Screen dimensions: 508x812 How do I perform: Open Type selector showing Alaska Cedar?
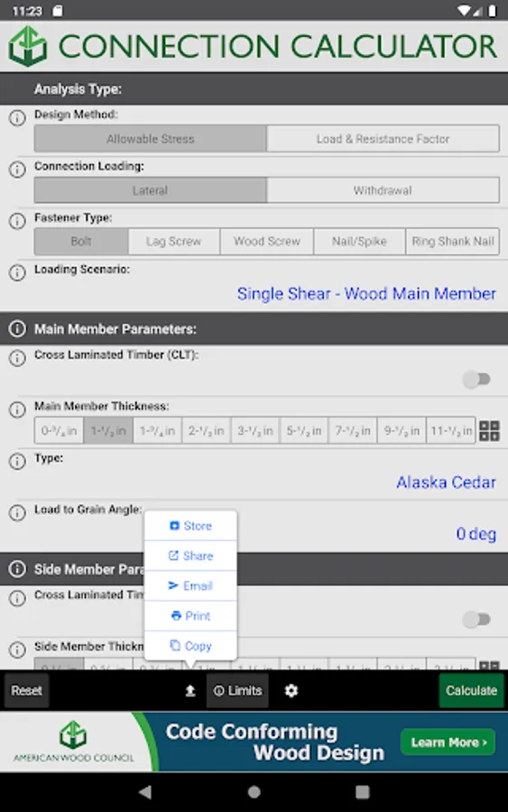[x=446, y=482]
